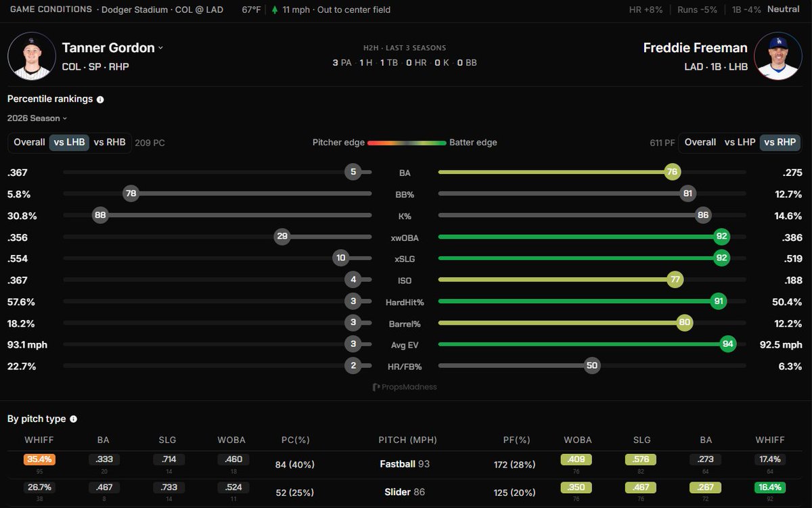Click batter Fastball WOBA .409 cell
812x508 pixels.
click(x=578, y=459)
